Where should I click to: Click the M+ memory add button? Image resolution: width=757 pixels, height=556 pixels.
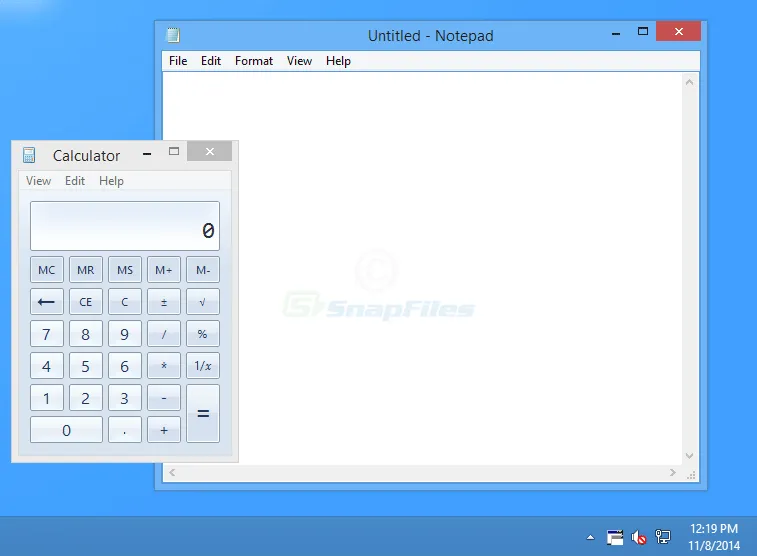tap(164, 270)
